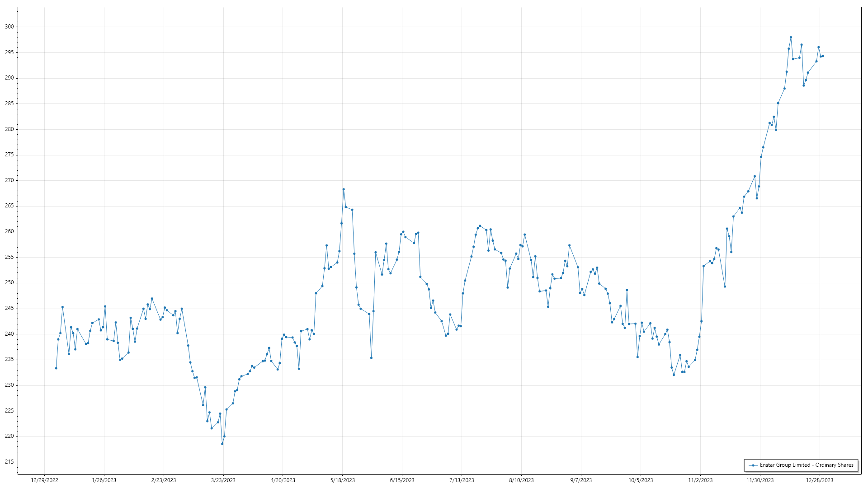Image resolution: width=868 pixels, height=488 pixels.
Task: Click the first data point of the series
Action: coord(56,368)
